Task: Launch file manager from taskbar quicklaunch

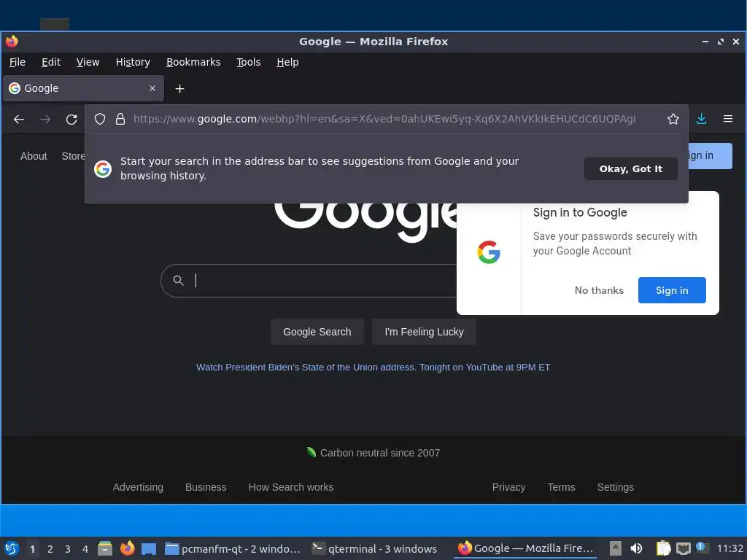Action: coord(105,548)
